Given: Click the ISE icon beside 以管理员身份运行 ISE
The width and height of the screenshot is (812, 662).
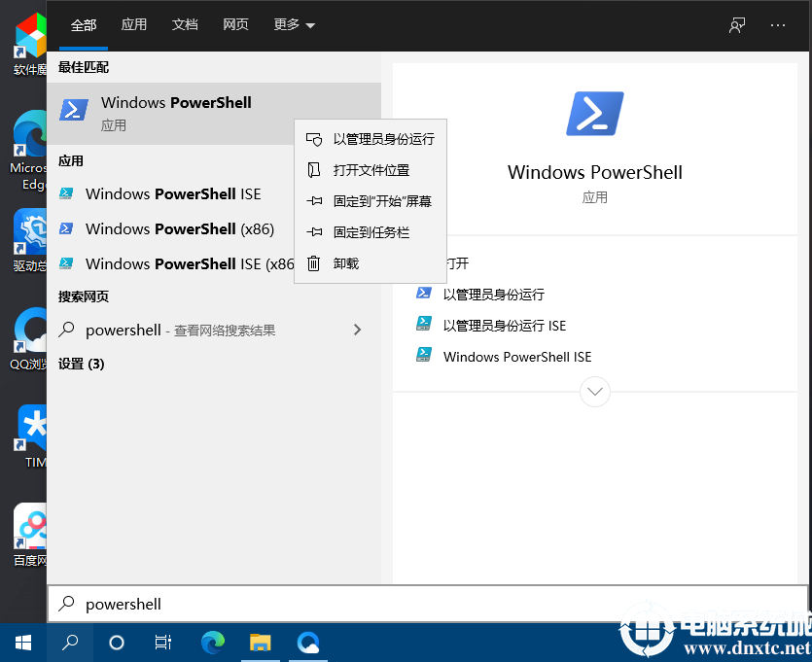Looking at the screenshot, I should point(424,324).
